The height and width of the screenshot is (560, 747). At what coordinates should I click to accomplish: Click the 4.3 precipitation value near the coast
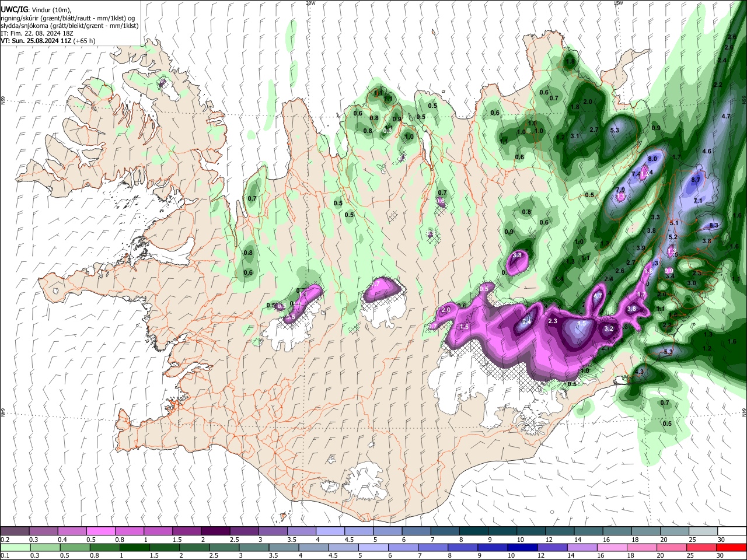point(639,372)
